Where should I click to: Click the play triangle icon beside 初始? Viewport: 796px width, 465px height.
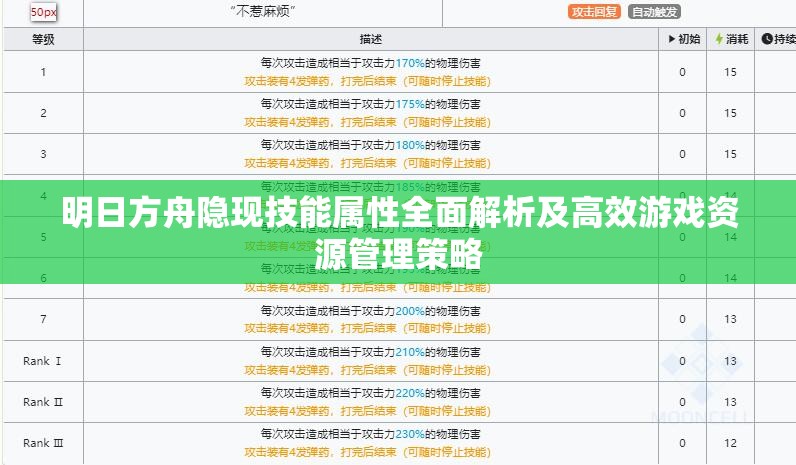click(x=672, y=39)
